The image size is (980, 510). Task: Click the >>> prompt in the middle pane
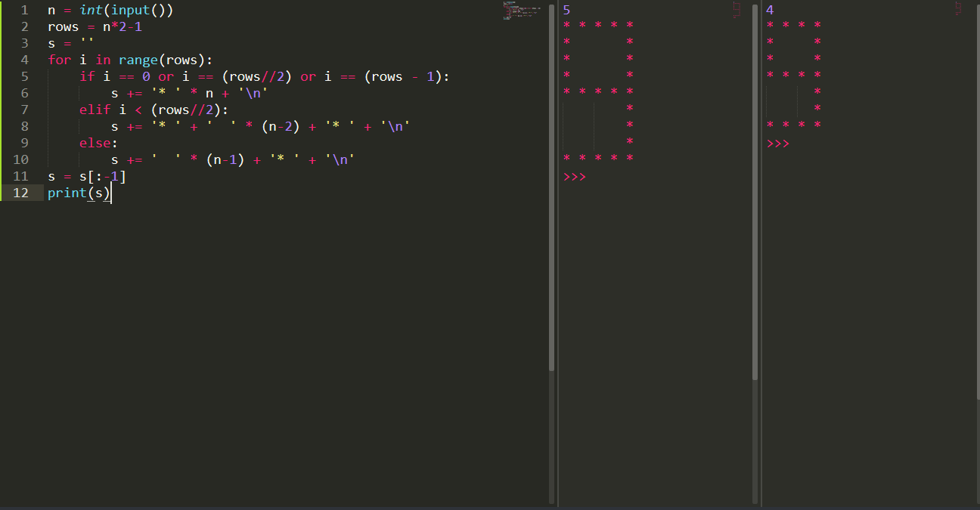coord(575,177)
